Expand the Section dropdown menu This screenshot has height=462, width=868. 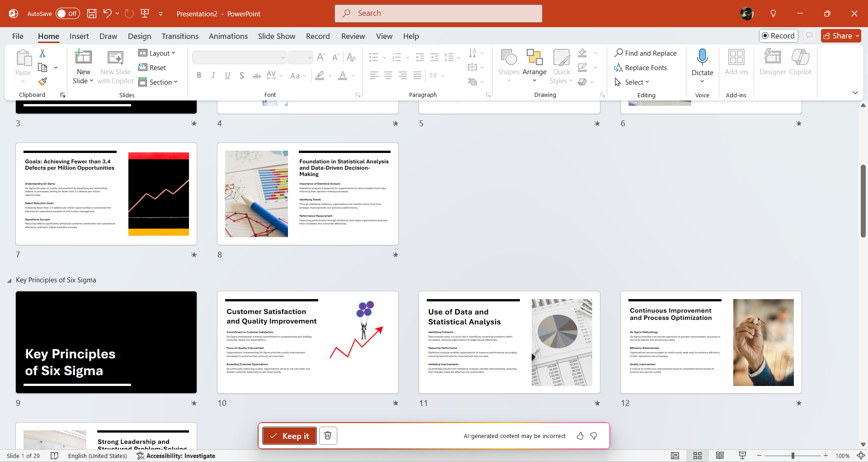tap(158, 82)
